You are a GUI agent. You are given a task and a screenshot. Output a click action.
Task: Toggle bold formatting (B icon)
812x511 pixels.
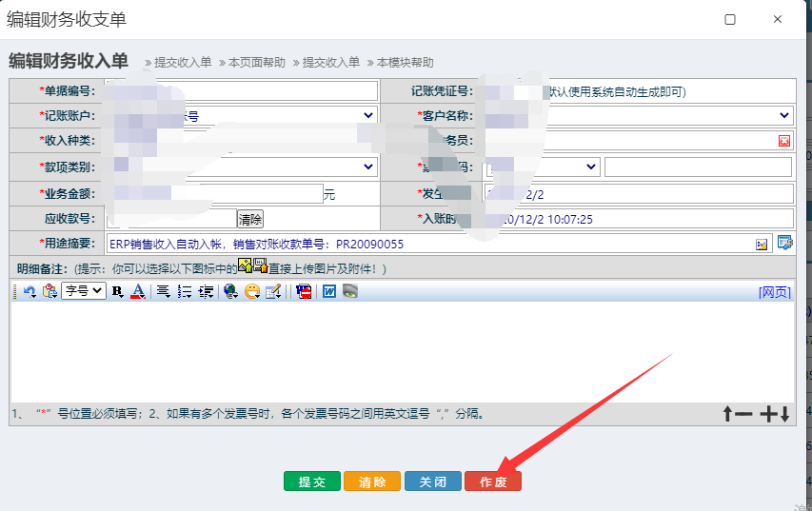click(x=117, y=292)
